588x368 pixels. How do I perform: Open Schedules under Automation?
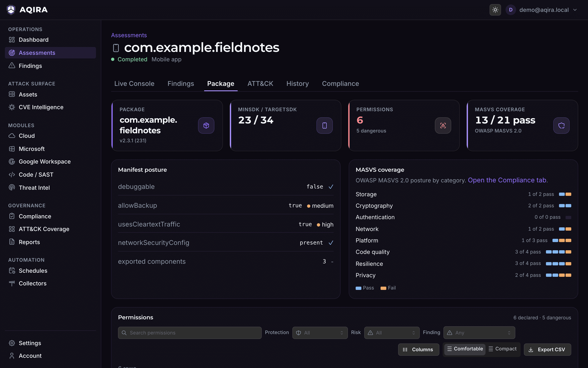pyautogui.click(x=50, y=270)
